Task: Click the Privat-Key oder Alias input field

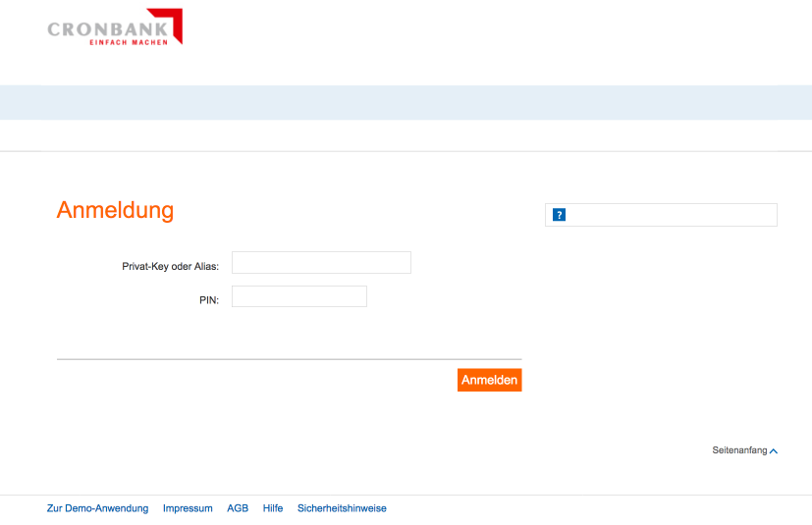Action: pos(321,263)
